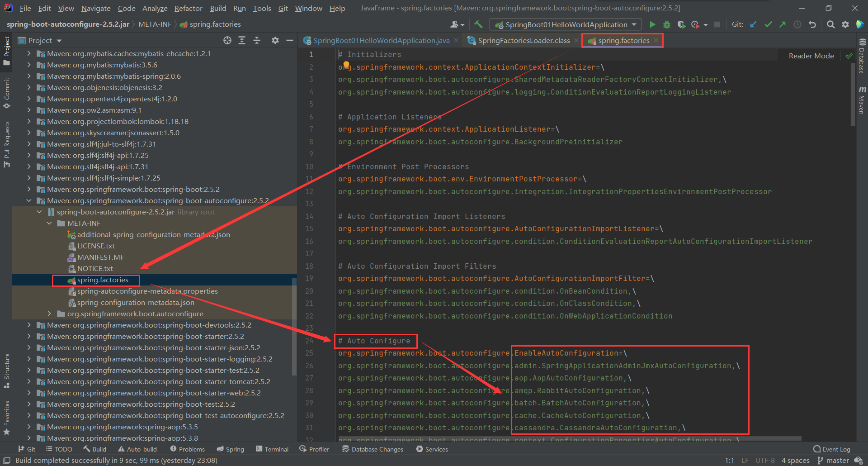Viewport: 868px width, 466px height.
Task: Open the Refactor menu
Action: click(x=188, y=8)
